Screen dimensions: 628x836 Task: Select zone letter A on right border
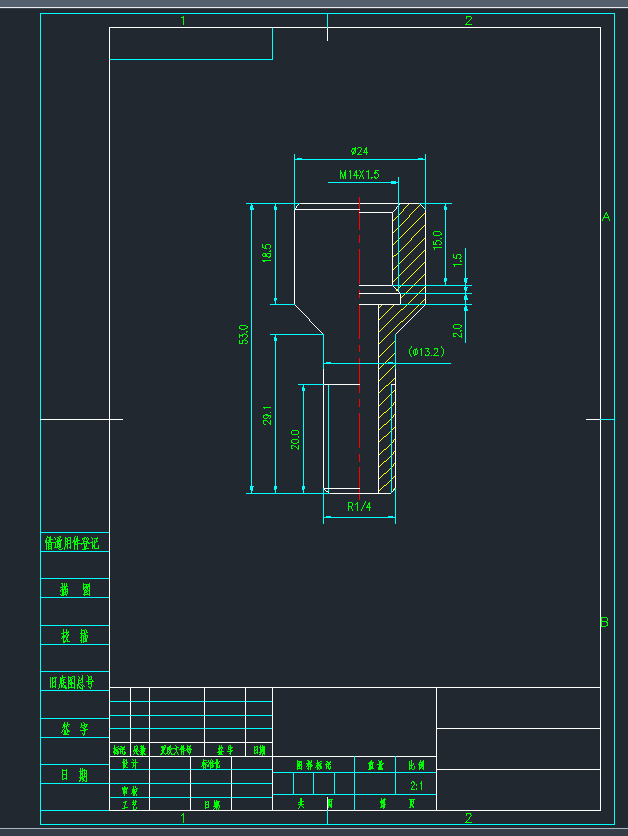point(605,217)
